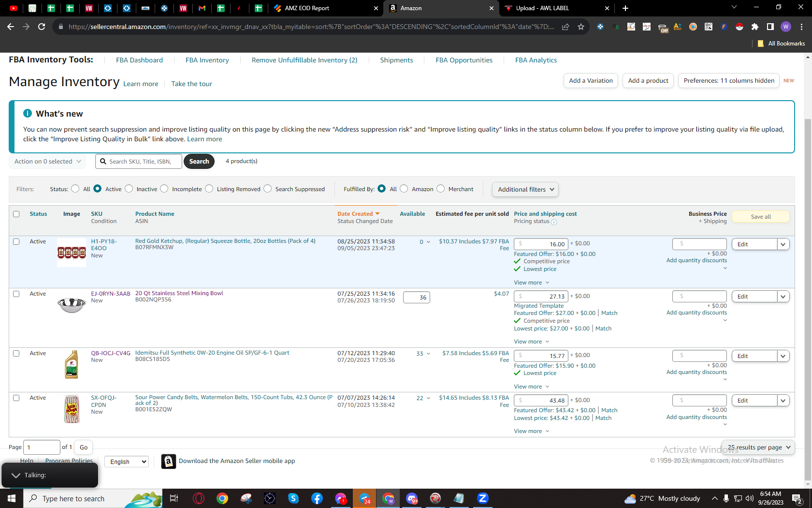Toggle the browser side panel icon
The image size is (812, 508).
(x=770, y=27)
